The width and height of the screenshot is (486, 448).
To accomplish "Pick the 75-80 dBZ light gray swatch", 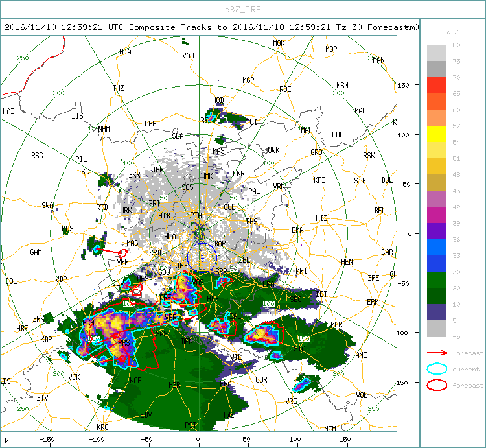I will pyautogui.click(x=436, y=53).
